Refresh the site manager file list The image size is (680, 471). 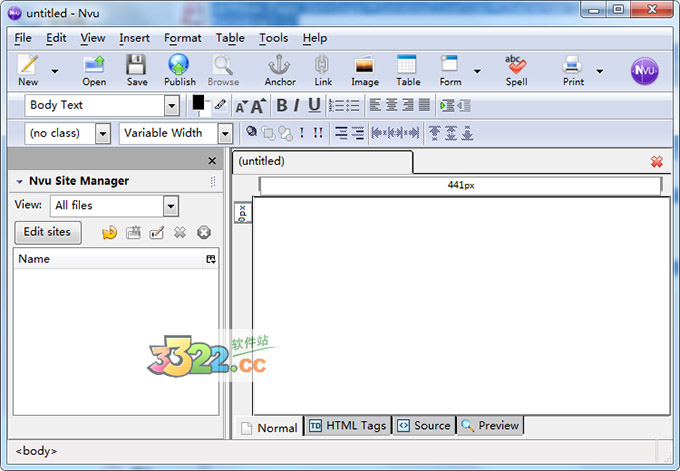tap(109, 233)
